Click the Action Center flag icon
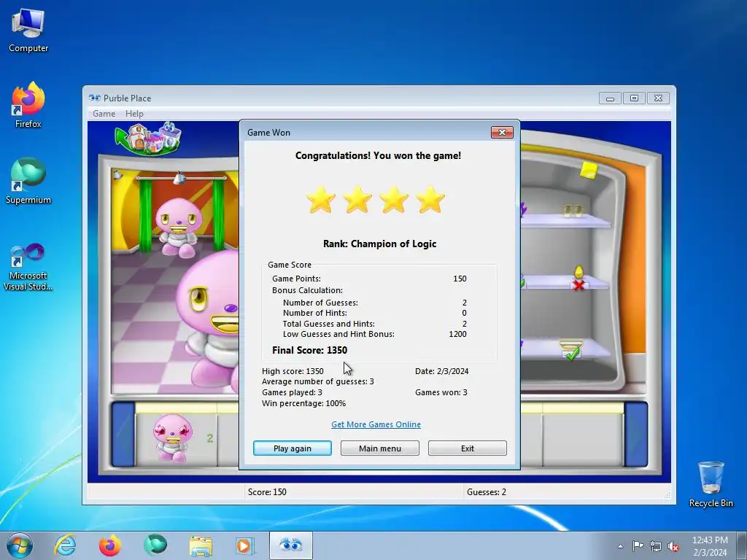747x560 pixels. click(638, 546)
